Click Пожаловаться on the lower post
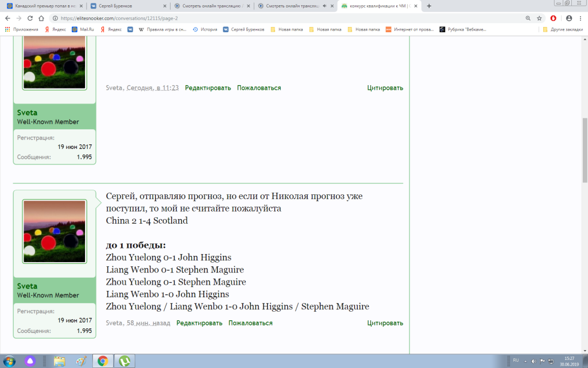 [x=250, y=323]
